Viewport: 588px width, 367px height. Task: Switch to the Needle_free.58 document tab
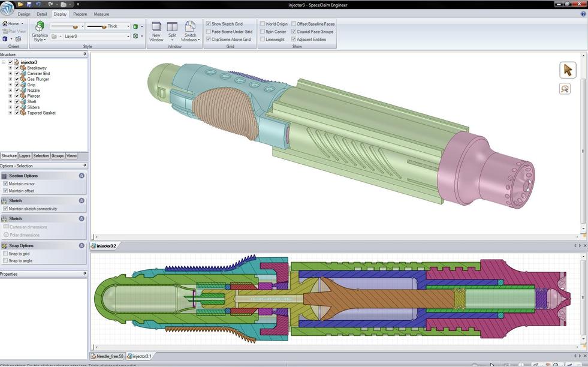tap(109, 356)
